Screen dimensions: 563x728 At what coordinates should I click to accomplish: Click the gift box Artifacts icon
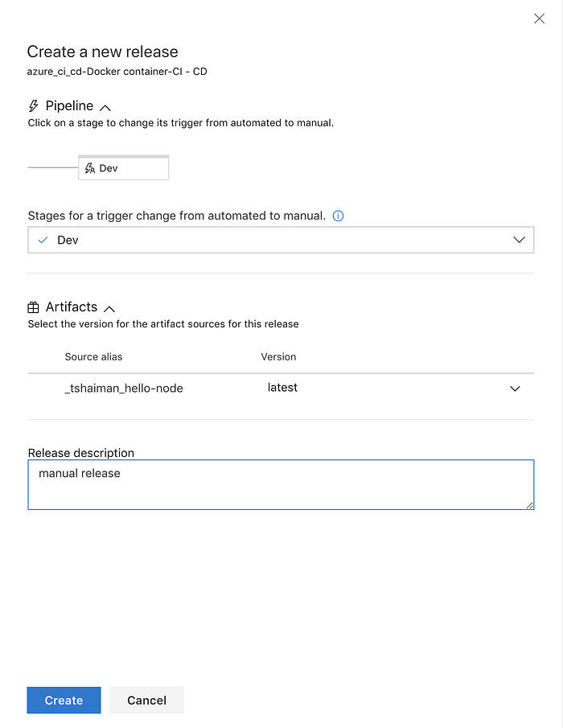(x=33, y=307)
